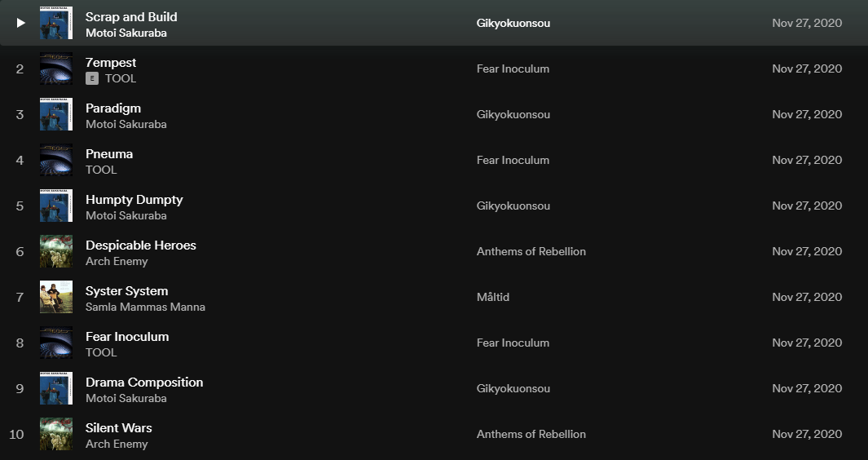This screenshot has width=868, height=460.
Task: Click the explicit E badge on 7empest
Action: (x=92, y=78)
